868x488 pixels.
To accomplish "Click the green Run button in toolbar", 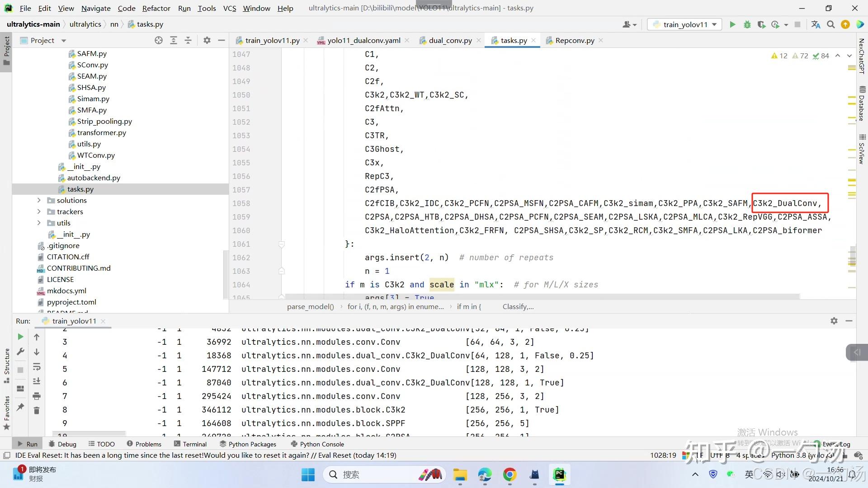I will click(x=732, y=24).
